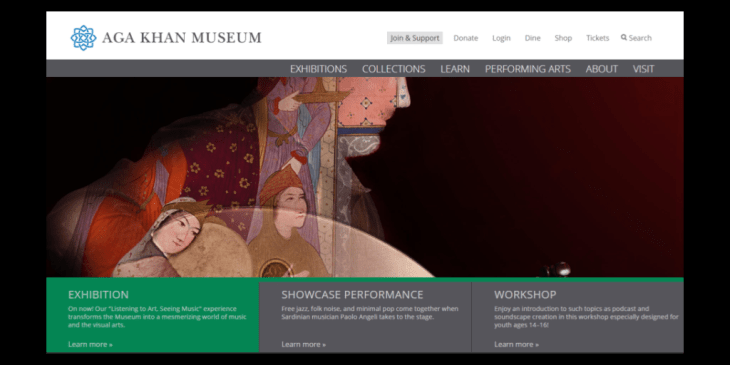
Task: Click the Join & Support button
Action: click(415, 38)
